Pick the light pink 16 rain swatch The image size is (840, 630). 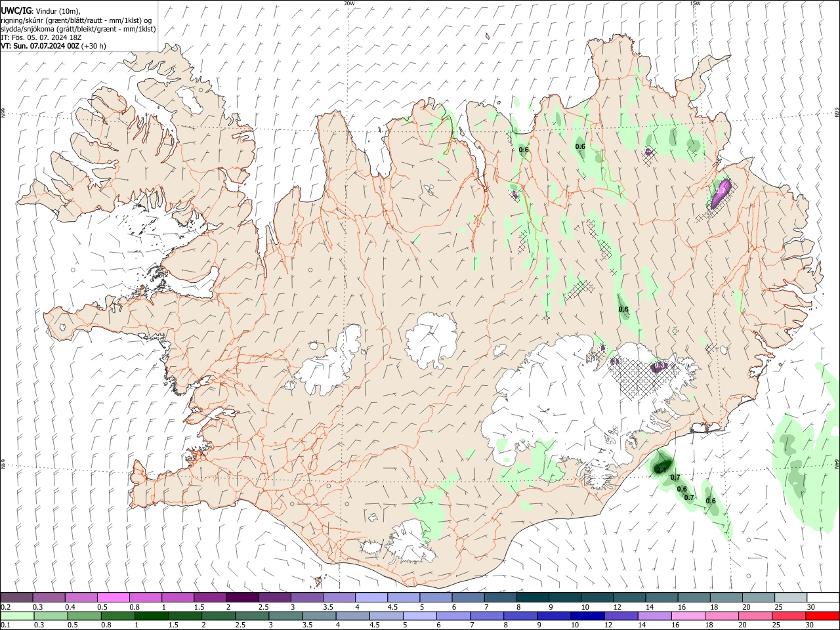689,616
